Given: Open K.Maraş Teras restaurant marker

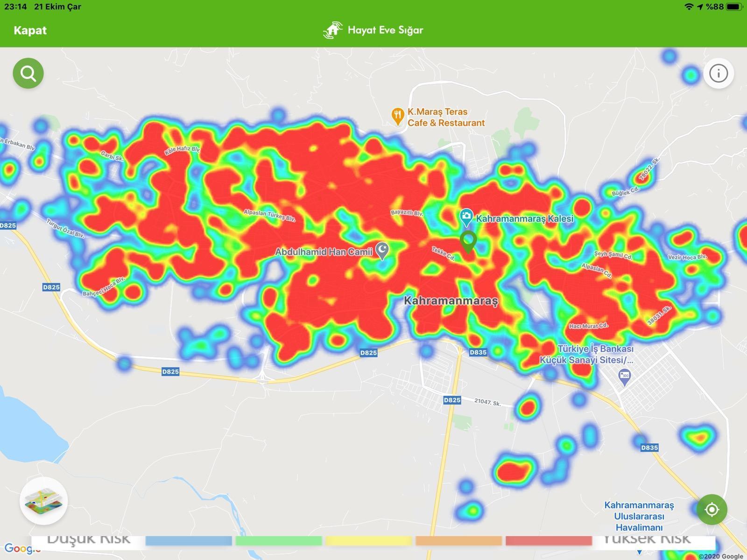Looking at the screenshot, I should point(397,116).
